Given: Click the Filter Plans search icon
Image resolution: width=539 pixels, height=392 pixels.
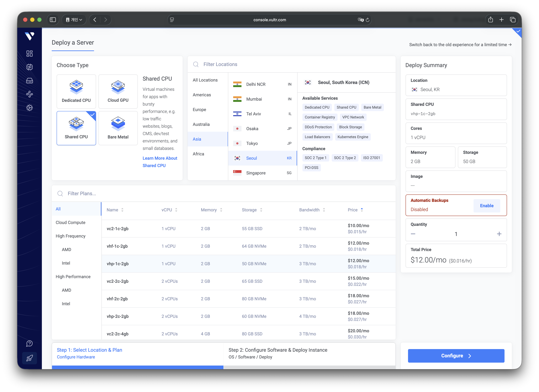Looking at the screenshot, I should [x=60, y=194].
